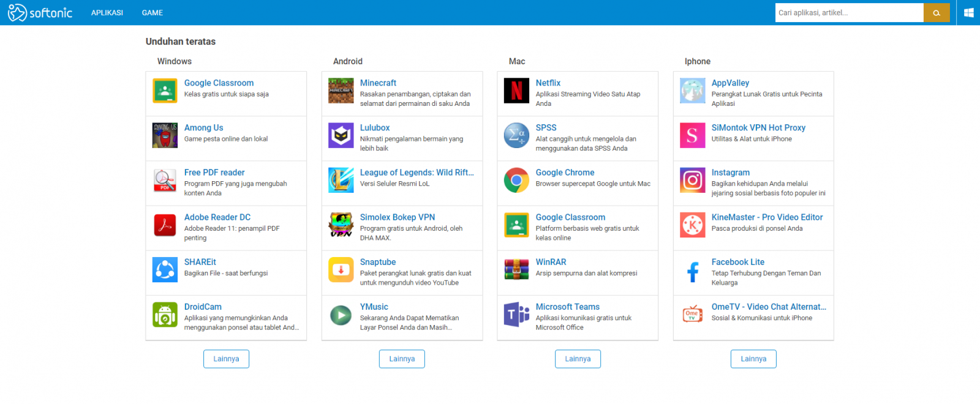Image resolution: width=980 pixels, height=404 pixels.
Task: Click Lainnya button under Mac
Action: point(578,359)
